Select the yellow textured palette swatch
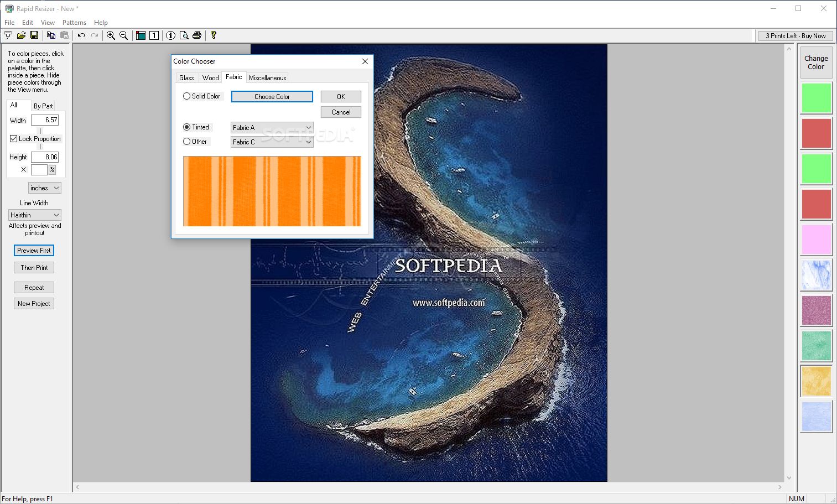 click(816, 381)
